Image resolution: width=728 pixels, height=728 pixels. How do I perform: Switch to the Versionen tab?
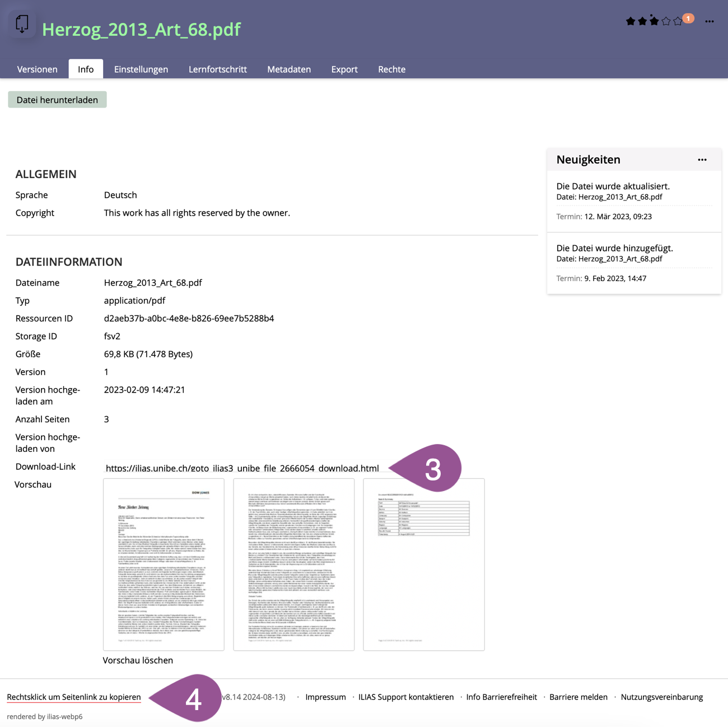click(x=37, y=69)
